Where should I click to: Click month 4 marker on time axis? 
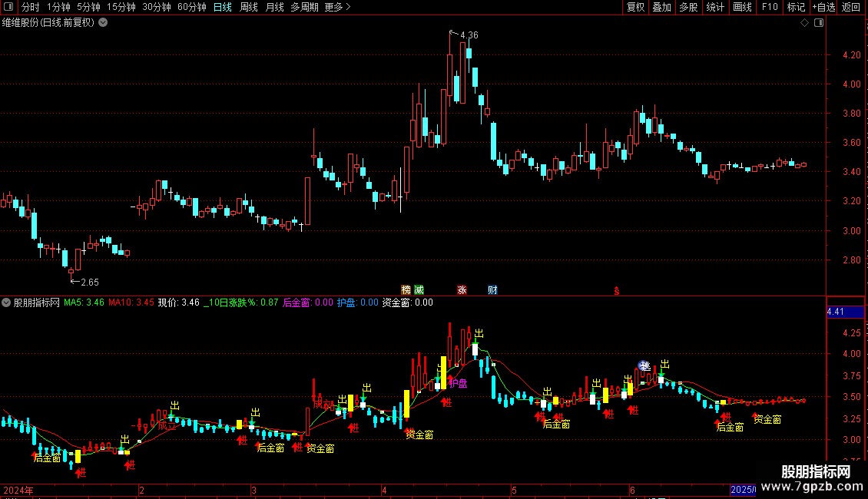click(x=384, y=490)
